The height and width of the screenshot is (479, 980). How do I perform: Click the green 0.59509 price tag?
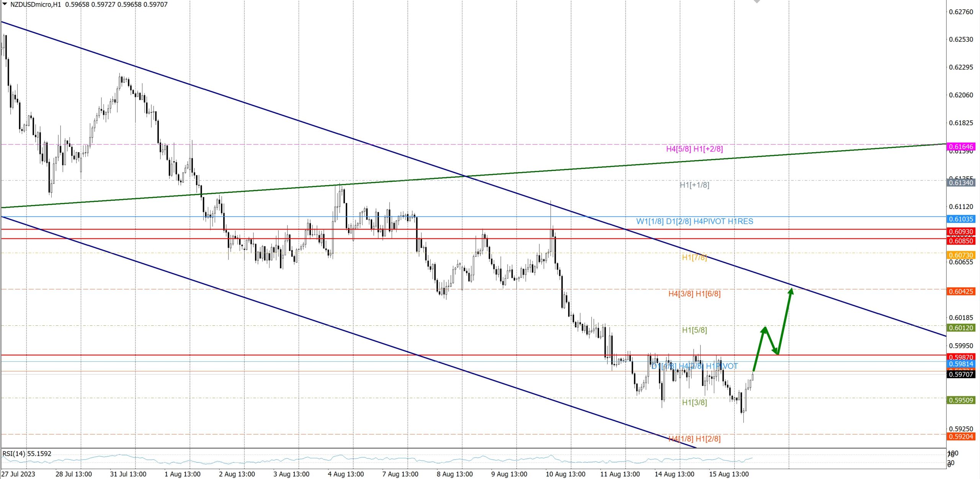[961, 400]
